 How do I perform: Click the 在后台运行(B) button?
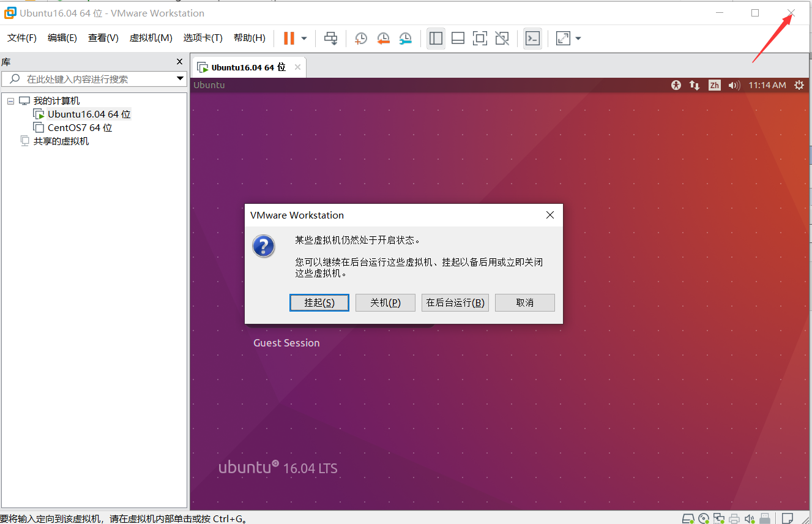pyautogui.click(x=455, y=302)
